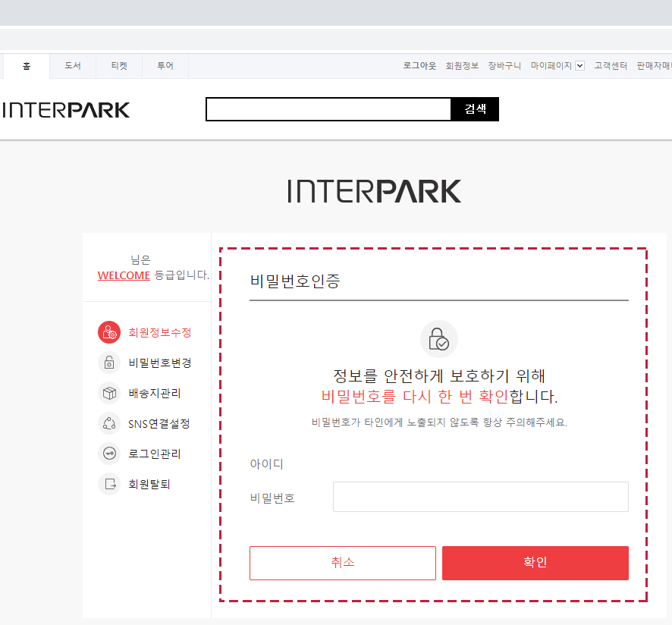Open 고객센터 in the top menu
This screenshot has width=672, height=625.
coord(611,65)
